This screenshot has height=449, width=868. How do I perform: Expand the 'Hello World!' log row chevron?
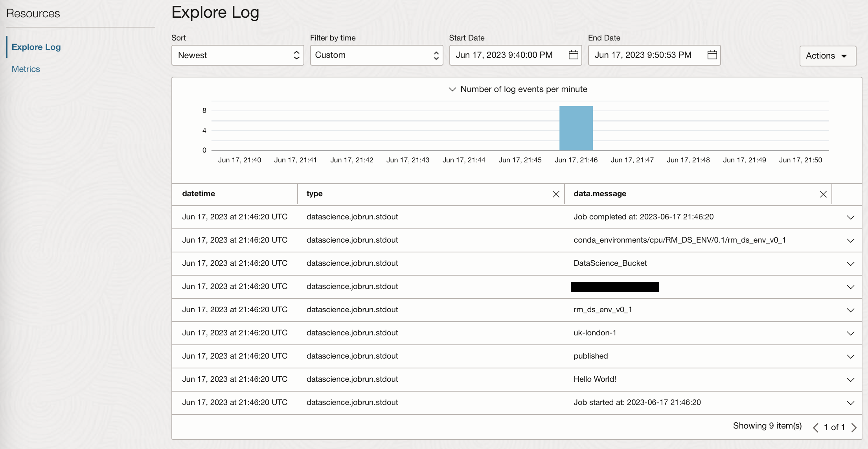coord(850,380)
